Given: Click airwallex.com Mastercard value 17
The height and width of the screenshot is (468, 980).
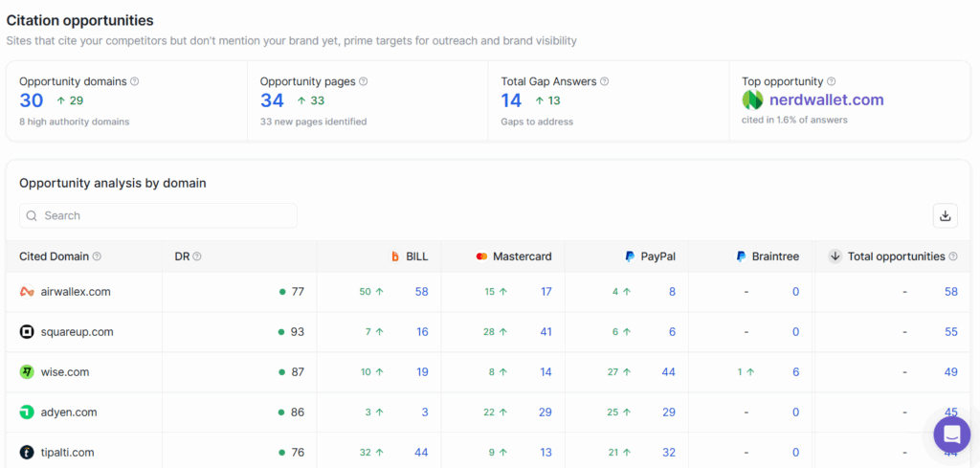Looking at the screenshot, I should [546, 291].
